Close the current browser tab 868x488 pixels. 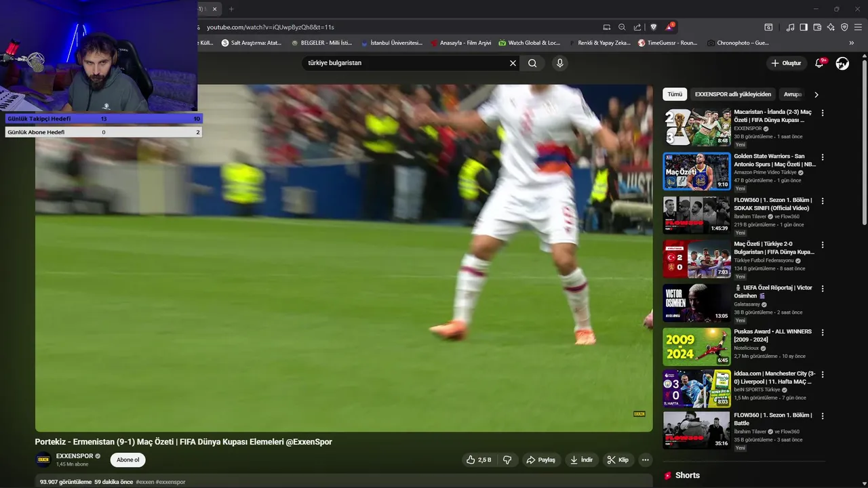pos(215,9)
